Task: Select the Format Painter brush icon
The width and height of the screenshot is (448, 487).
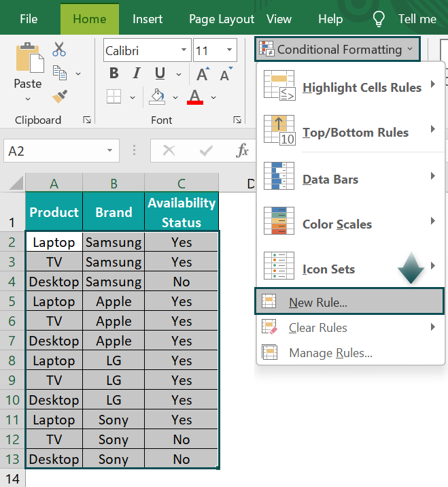Action: click(60, 97)
